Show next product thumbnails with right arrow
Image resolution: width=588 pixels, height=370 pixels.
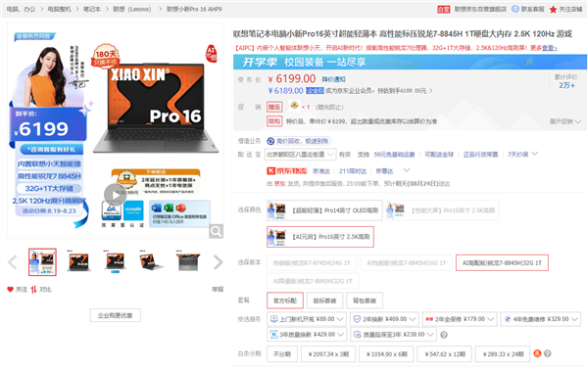tap(219, 262)
